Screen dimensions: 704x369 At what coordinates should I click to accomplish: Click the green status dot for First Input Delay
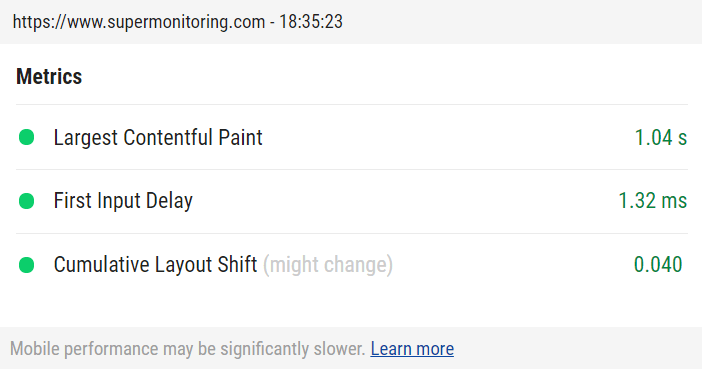pyautogui.click(x=26, y=201)
